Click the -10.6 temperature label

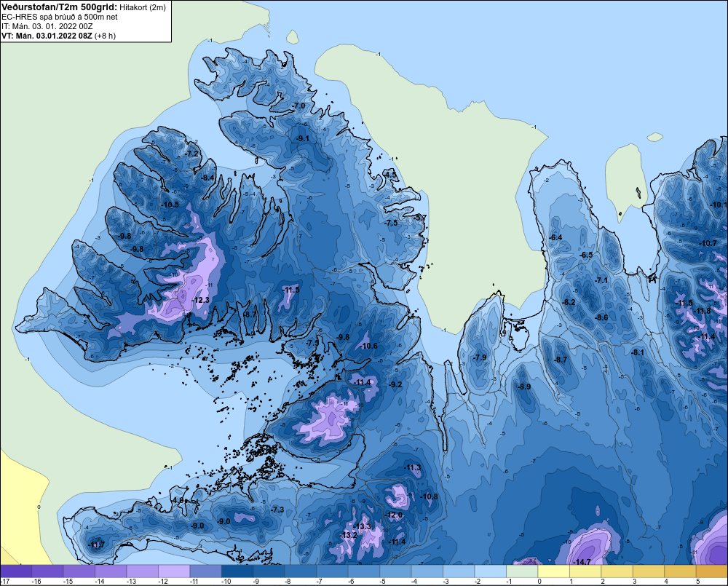coord(369,346)
